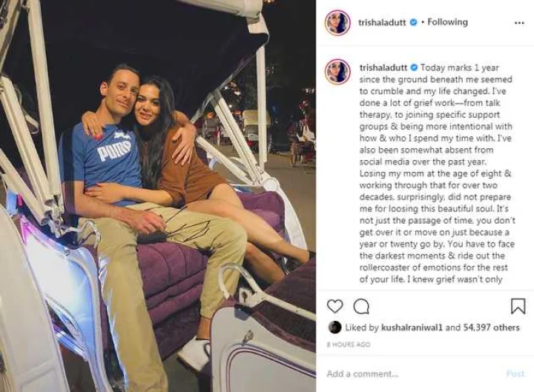Click the 8 HOURS AGO timestamp

349,345
